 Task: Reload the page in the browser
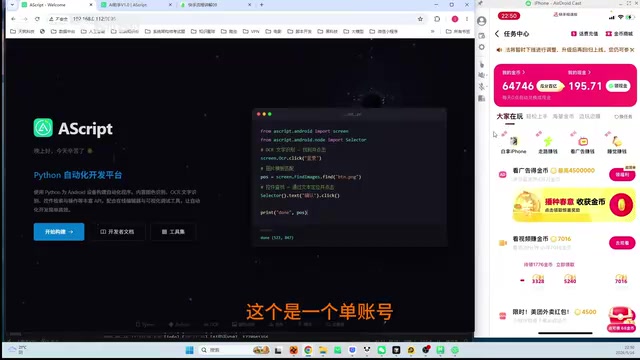[x=37, y=19]
